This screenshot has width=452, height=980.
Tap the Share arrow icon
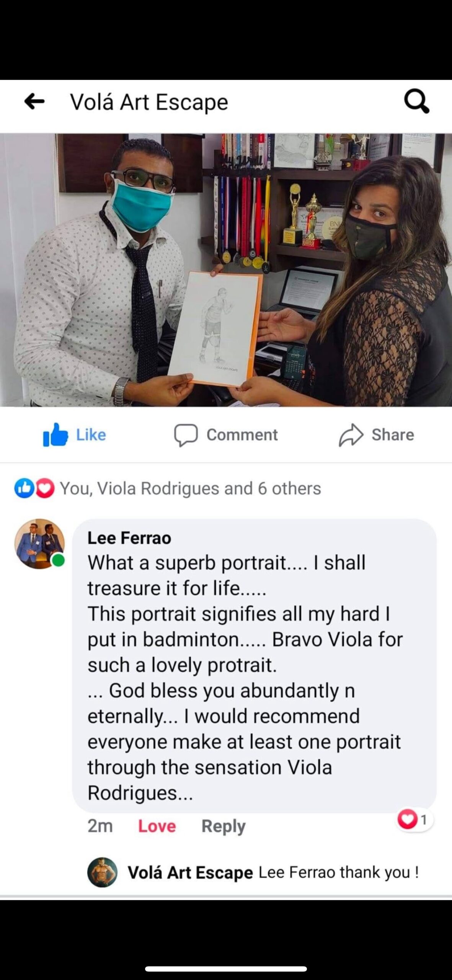(x=351, y=435)
